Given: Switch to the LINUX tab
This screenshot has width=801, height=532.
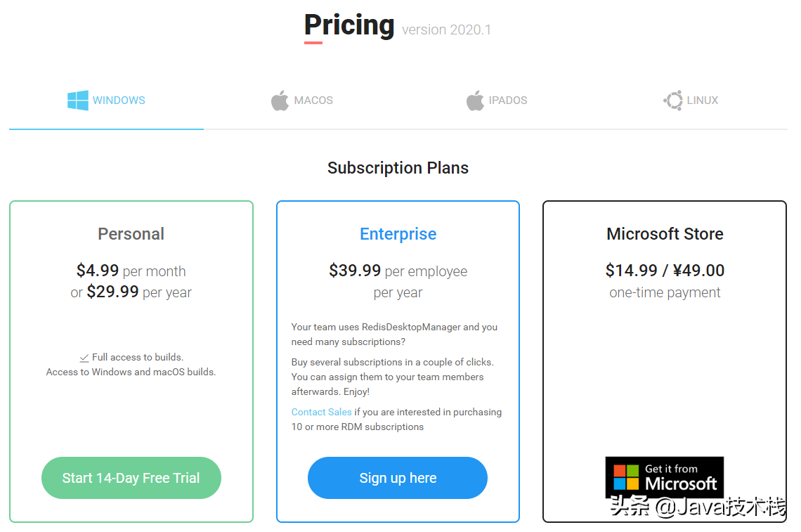Looking at the screenshot, I should pos(703,100).
